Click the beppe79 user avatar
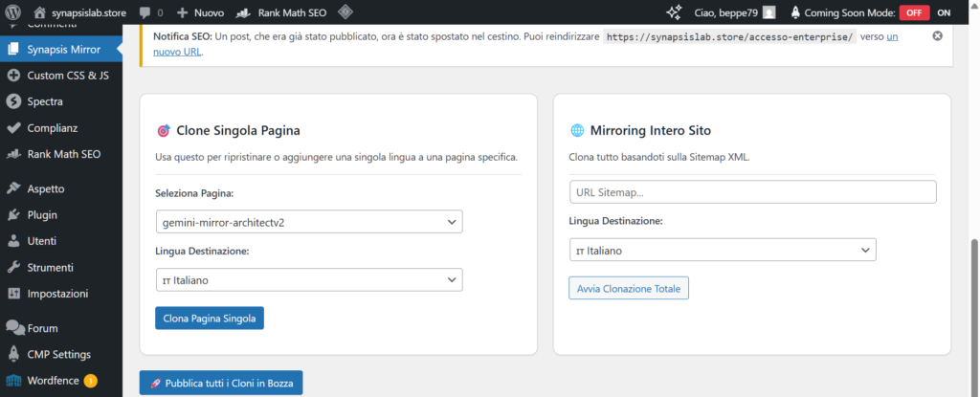Screen dimensions: 980x397 click(768, 12)
